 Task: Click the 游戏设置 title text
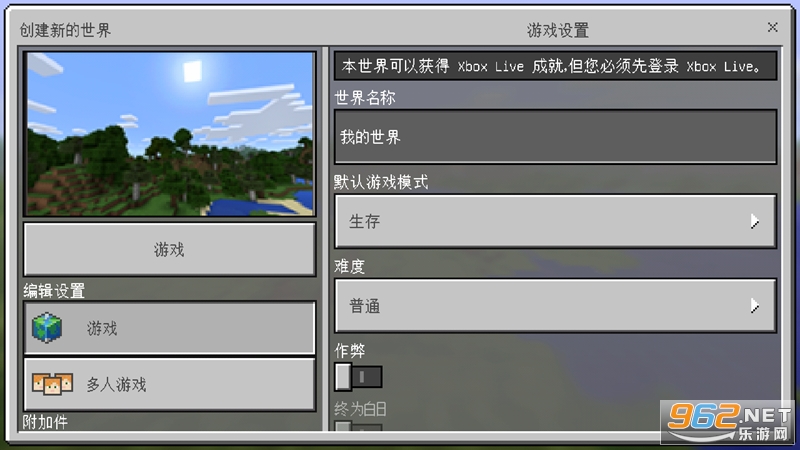pos(558,30)
